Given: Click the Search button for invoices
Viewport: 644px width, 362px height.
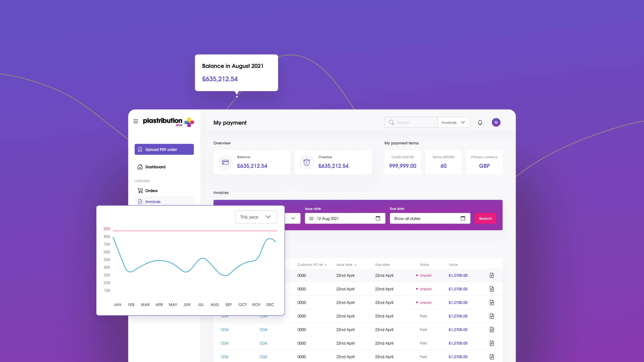Looking at the screenshot, I should [x=486, y=218].
